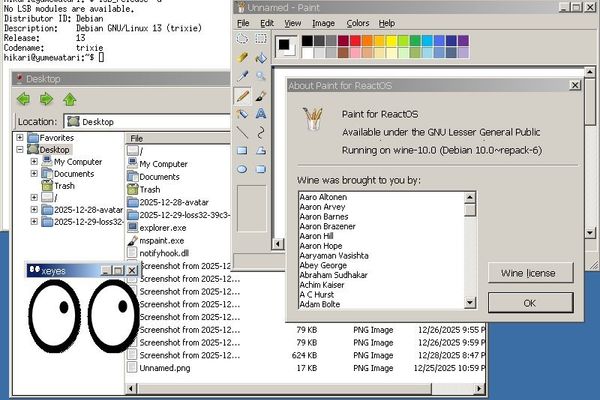Open the Edit menu in Paint

(x=267, y=23)
